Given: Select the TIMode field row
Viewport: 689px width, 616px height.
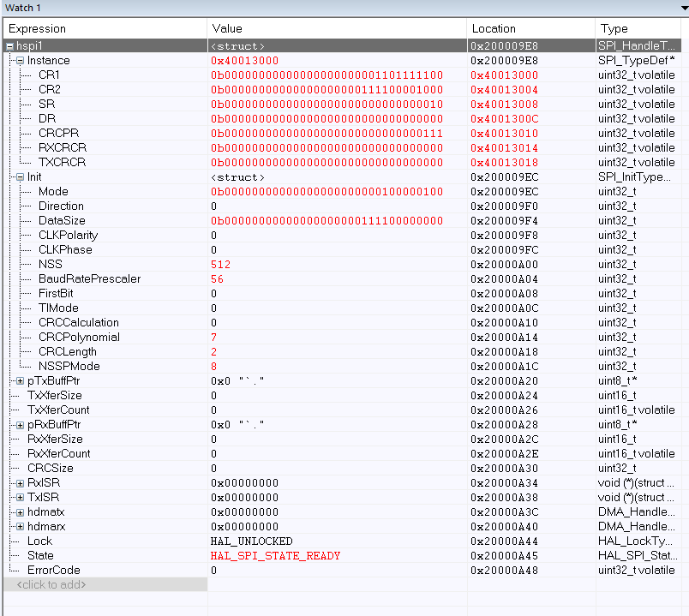Looking at the screenshot, I should pyautogui.click(x=342, y=308).
